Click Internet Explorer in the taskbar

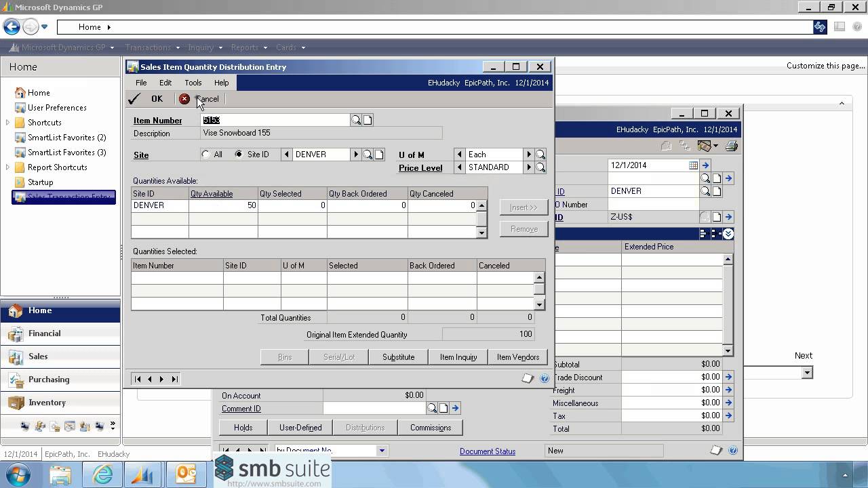[x=103, y=474]
